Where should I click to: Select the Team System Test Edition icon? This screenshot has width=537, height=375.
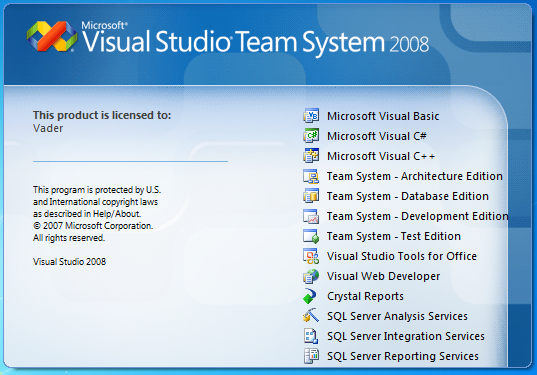[311, 236]
